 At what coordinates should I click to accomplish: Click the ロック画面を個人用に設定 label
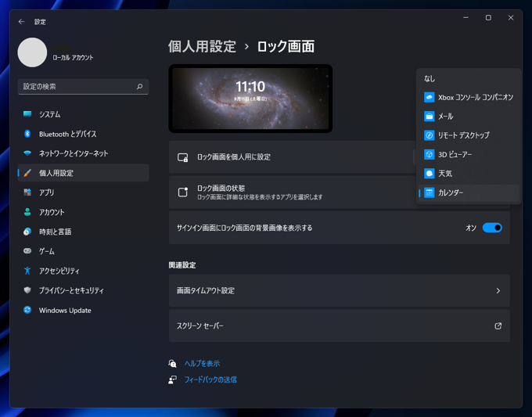tap(234, 157)
